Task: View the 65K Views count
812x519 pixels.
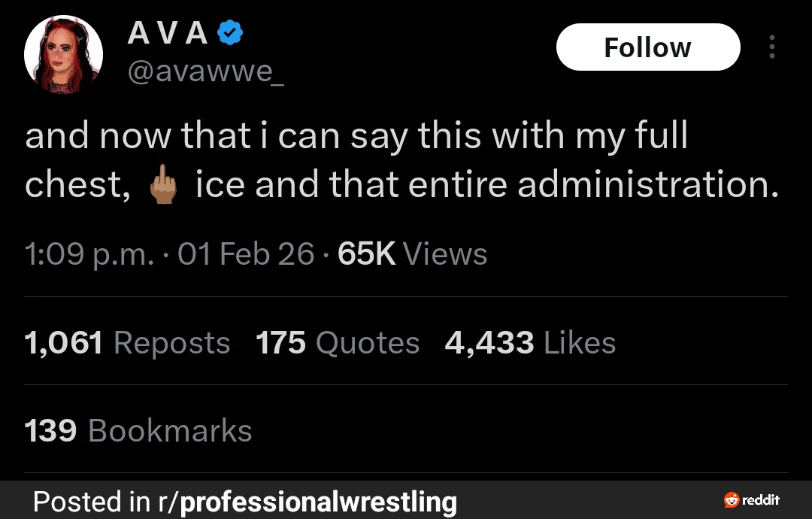Action: click(x=413, y=254)
